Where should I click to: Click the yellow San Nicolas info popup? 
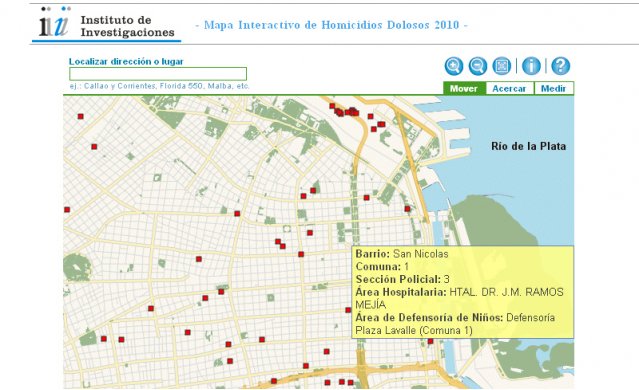pyautogui.click(x=463, y=292)
